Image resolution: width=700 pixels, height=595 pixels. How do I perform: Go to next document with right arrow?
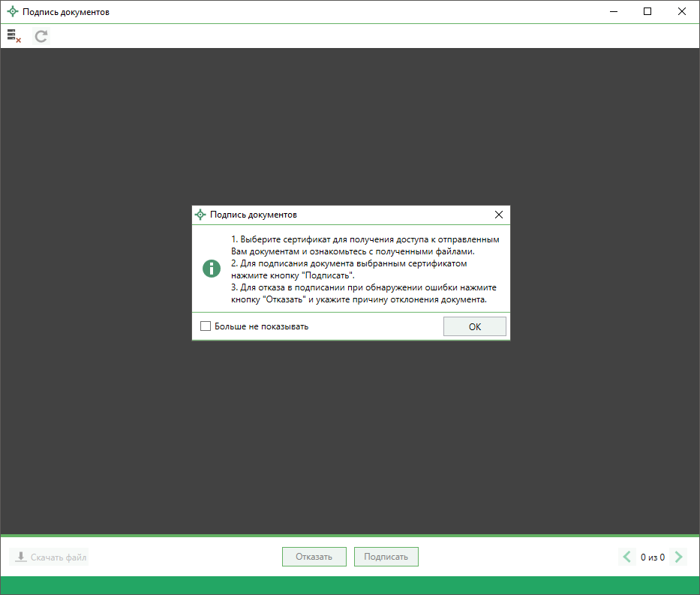tap(678, 557)
